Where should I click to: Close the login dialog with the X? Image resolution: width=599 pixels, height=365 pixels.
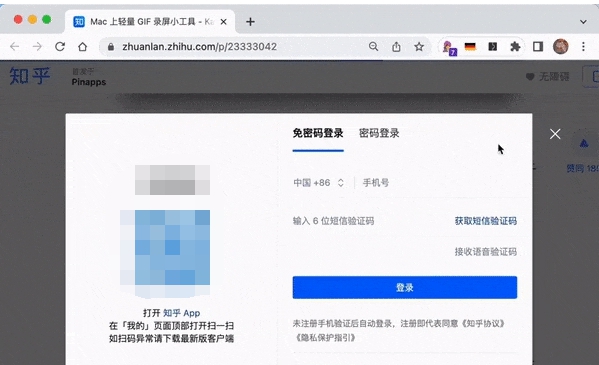pos(555,134)
